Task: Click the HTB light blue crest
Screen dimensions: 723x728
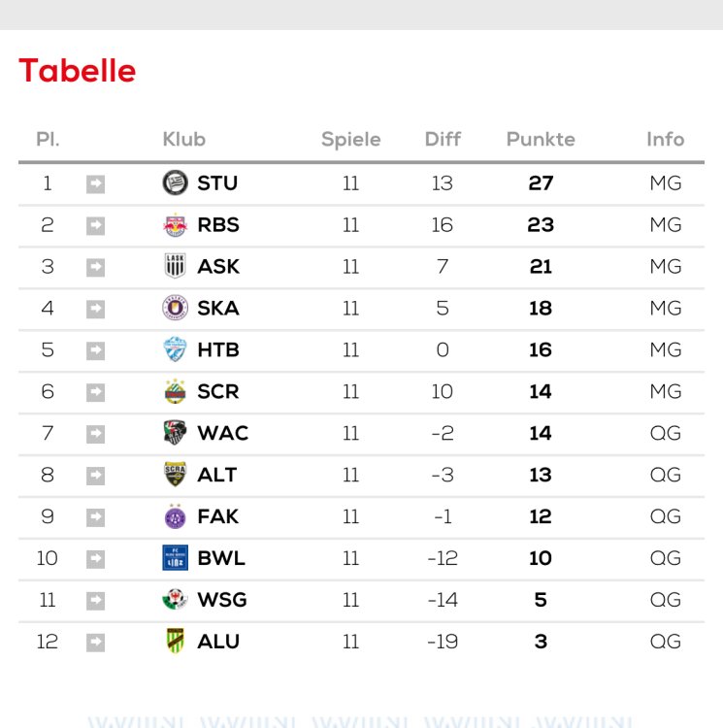Action: [x=175, y=349]
